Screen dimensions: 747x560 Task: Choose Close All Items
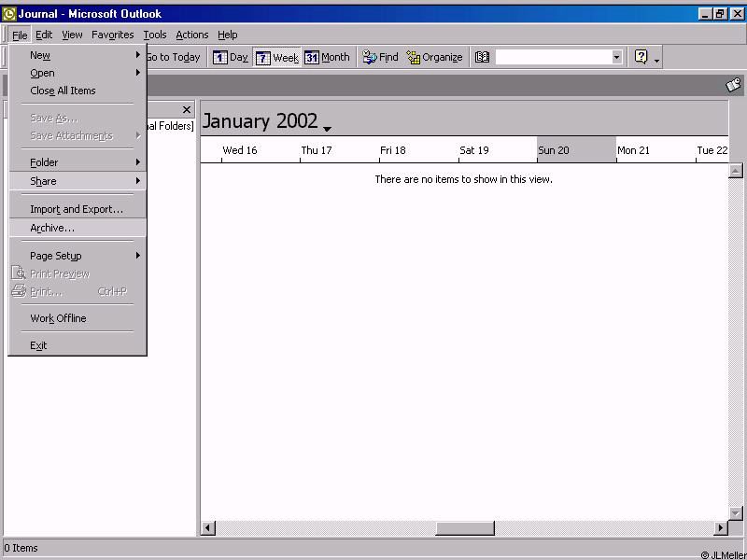pos(78,91)
